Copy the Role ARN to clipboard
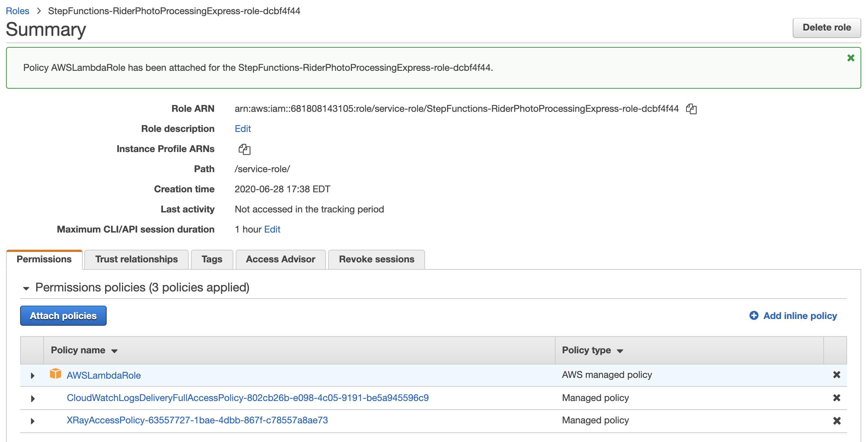868x442 pixels. click(691, 109)
